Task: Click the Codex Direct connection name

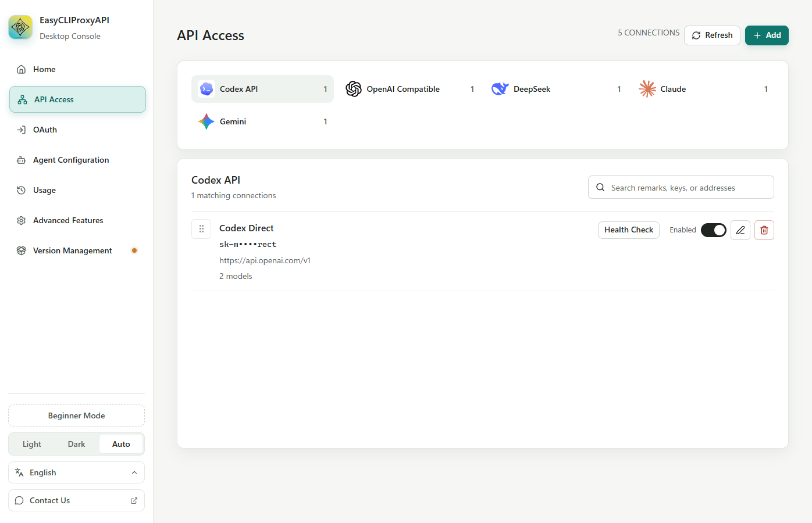Action: (247, 228)
